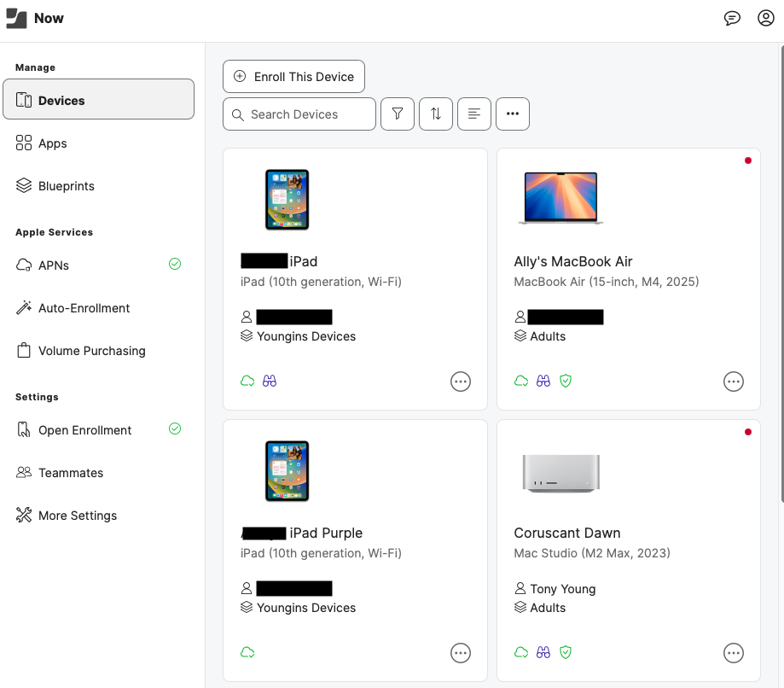
Task: Click the Open Enrollment green status checkmark
Action: pos(175,429)
